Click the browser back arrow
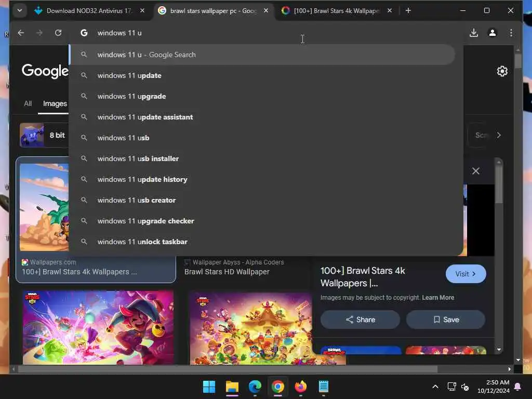This screenshot has width=532, height=399. pyautogui.click(x=21, y=33)
